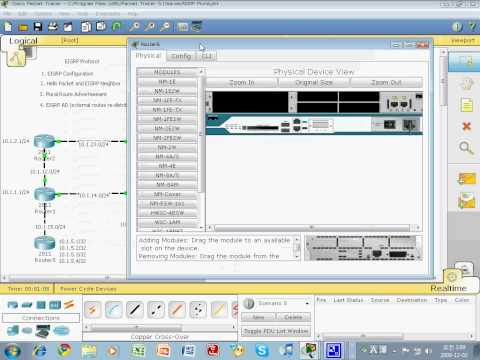Viewport: 480px width, 360px height.
Task: Click the Zoom In button in device view
Action: [x=242, y=82]
